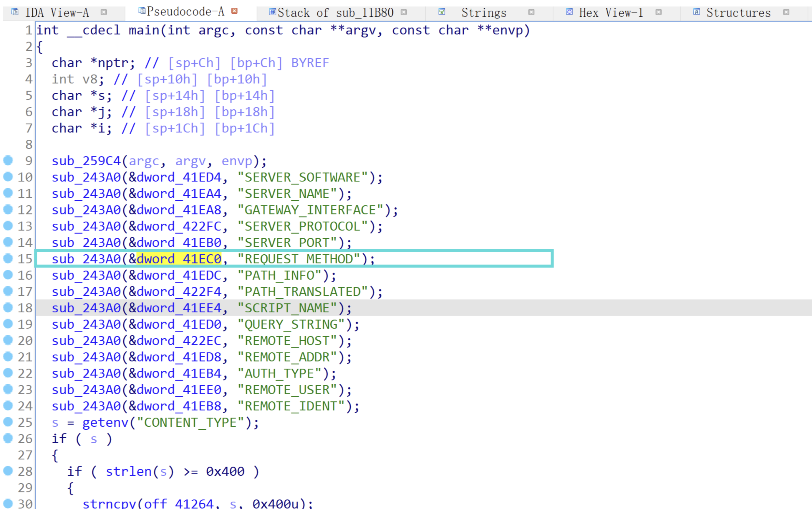Close the Stack of sub_11B80 tab

point(404,12)
